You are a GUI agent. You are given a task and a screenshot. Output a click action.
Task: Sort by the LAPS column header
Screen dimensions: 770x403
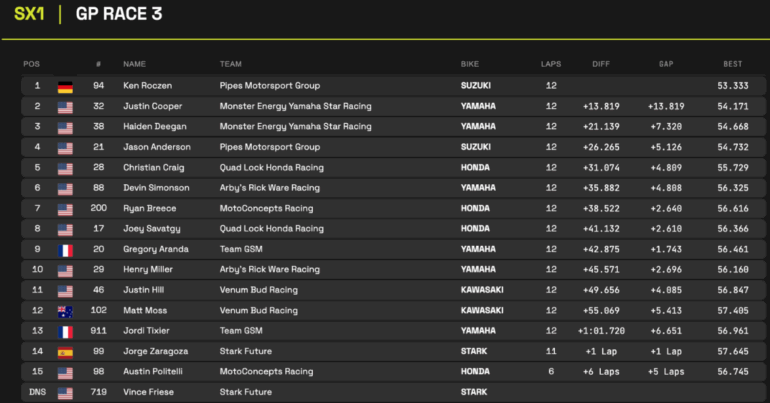click(x=551, y=64)
